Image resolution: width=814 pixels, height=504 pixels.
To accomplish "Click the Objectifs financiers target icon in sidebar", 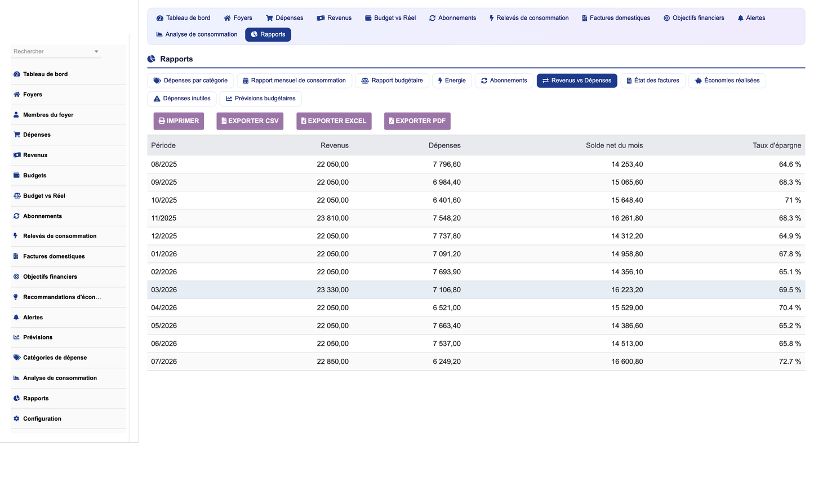I will [17, 276].
